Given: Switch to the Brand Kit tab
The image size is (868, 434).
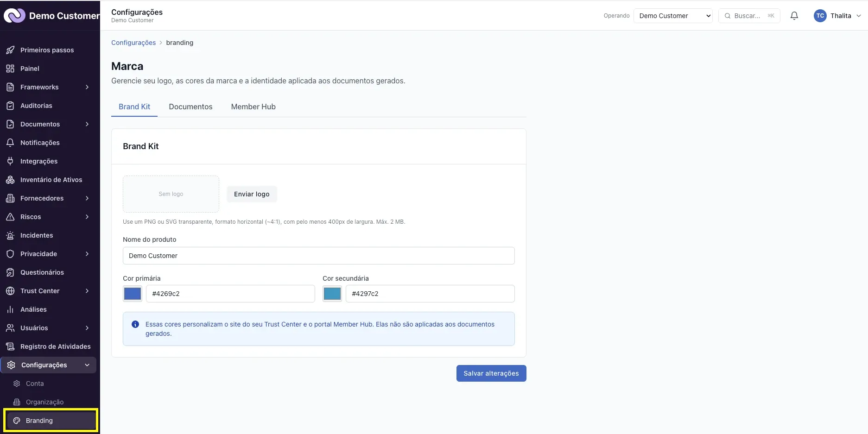Looking at the screenshot, I should pyautogui.click(x=134, y=107).
